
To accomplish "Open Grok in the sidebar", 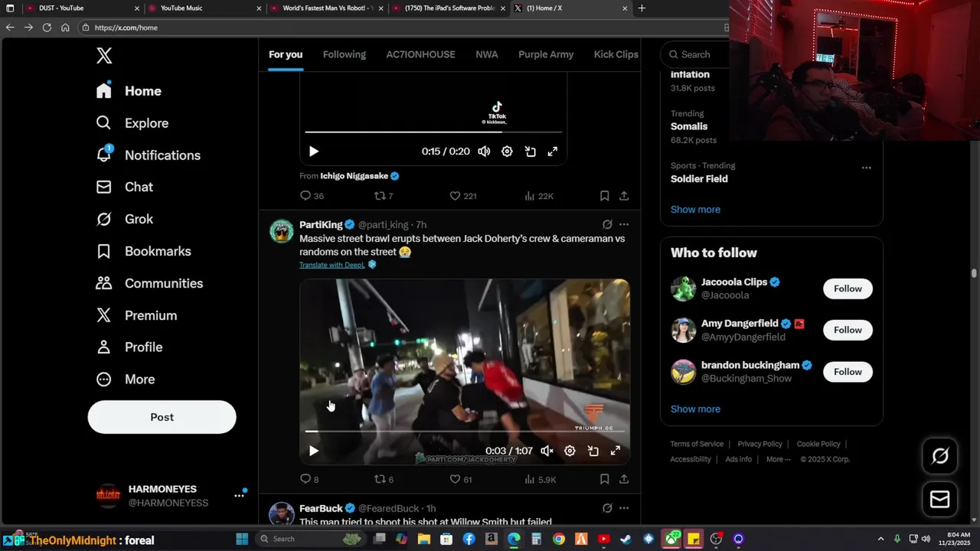I will pyautogui.click(x=124, y=219).
